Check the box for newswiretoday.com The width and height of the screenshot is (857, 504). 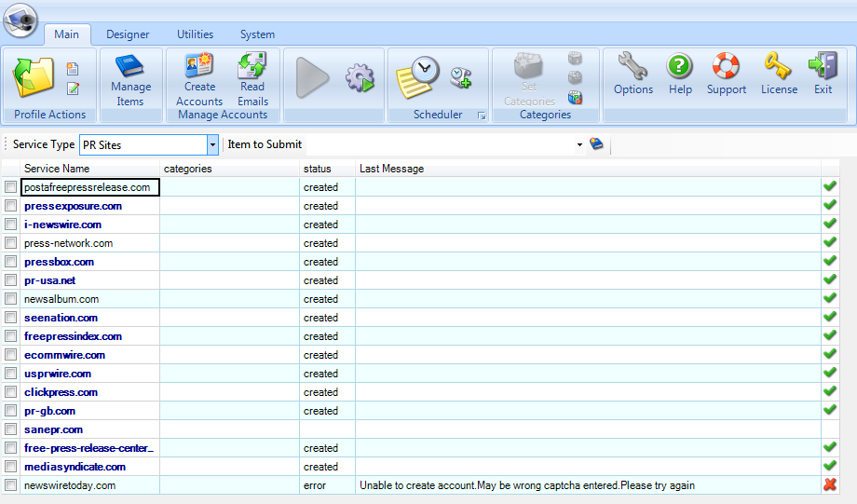[x=10, y=484]
